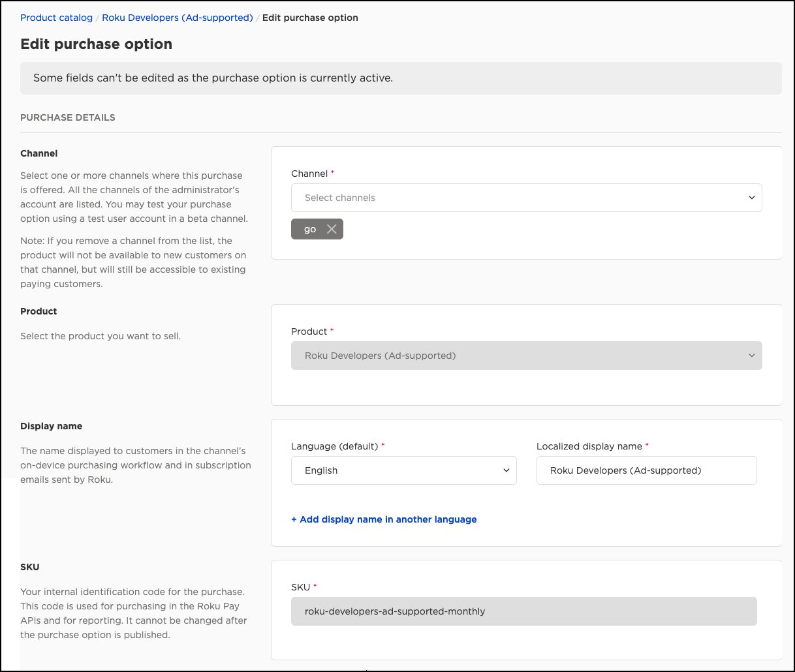The height and width of the screenshot is (672, 795).
Task: Add display name in another language
Action: (384, 519)
